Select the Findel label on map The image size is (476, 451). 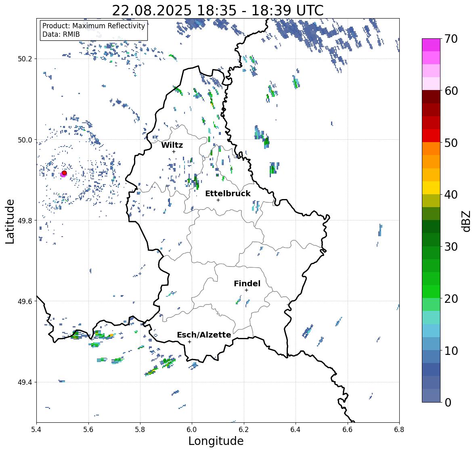[x=247, y=283]
